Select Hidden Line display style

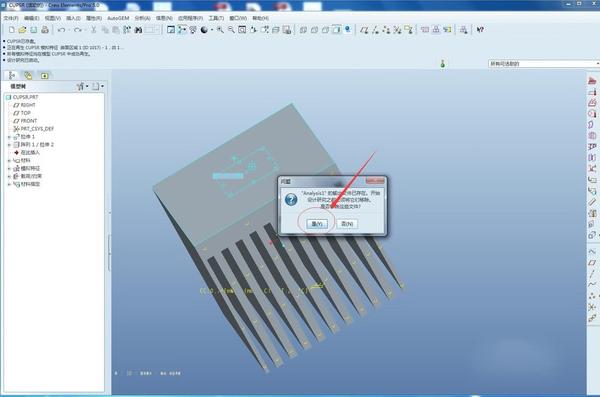coord(314,29)
